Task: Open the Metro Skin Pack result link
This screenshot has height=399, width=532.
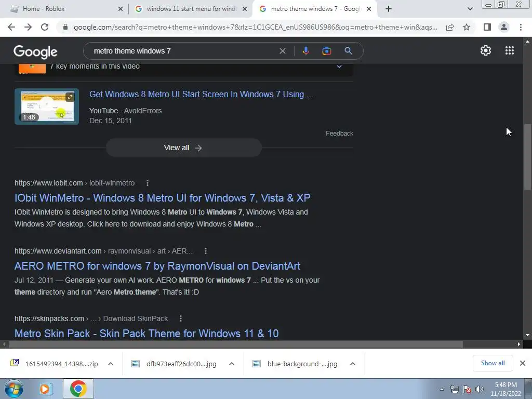Action: [146, 333]
